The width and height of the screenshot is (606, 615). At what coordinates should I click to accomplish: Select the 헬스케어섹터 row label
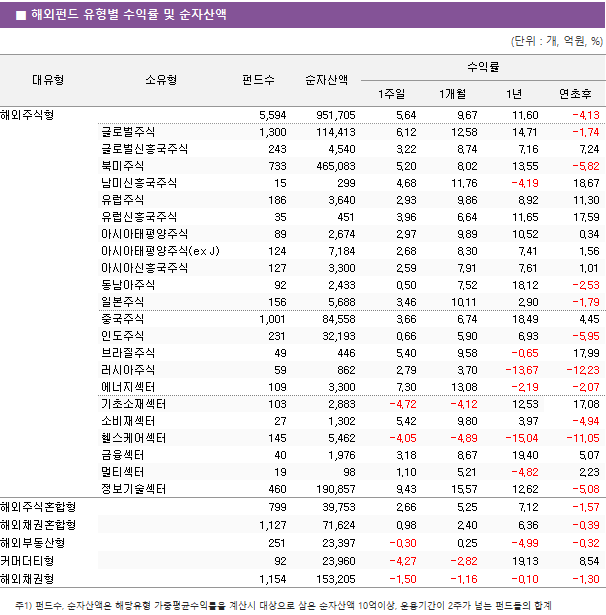[133, 438]
